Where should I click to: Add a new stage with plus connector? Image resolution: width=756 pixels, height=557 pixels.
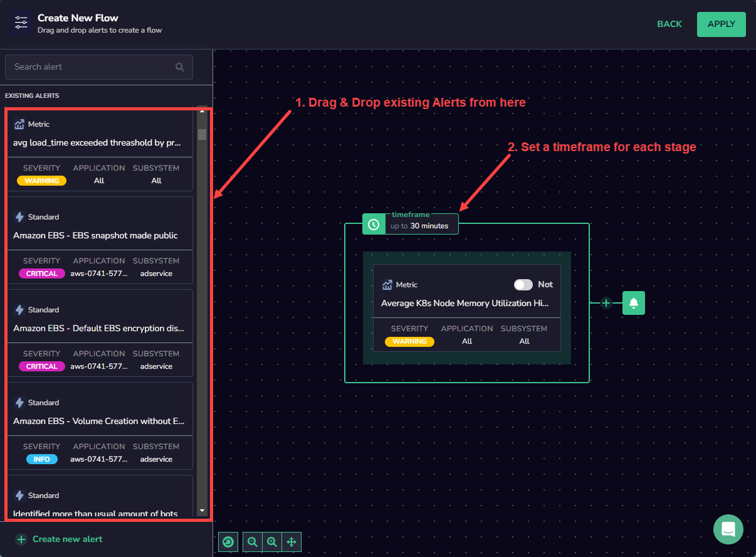tap(606, 304)
